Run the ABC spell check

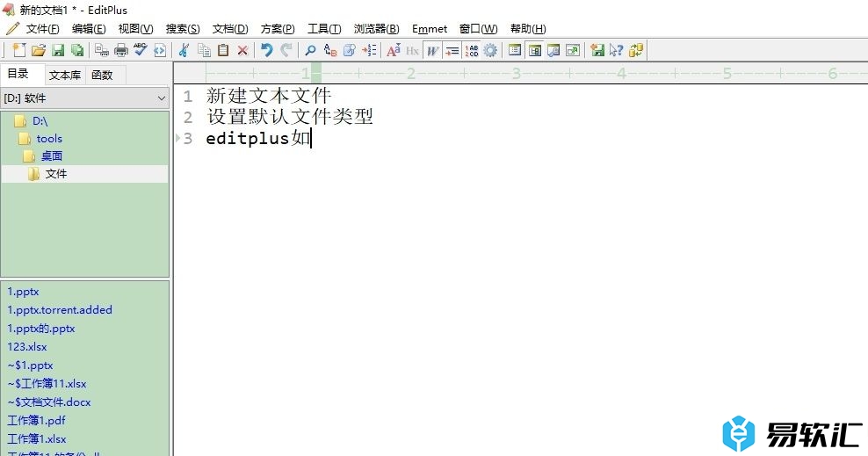click(x=140, y=50)
